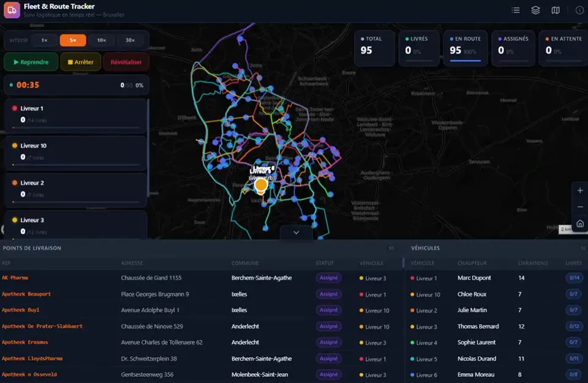
Task: Select the Marc Dupont vehicle row
Action: coord(497,278)
